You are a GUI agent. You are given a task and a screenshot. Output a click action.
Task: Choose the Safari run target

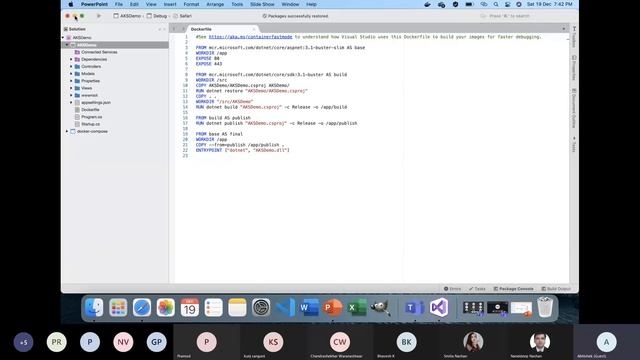click(x=182, y=16)
